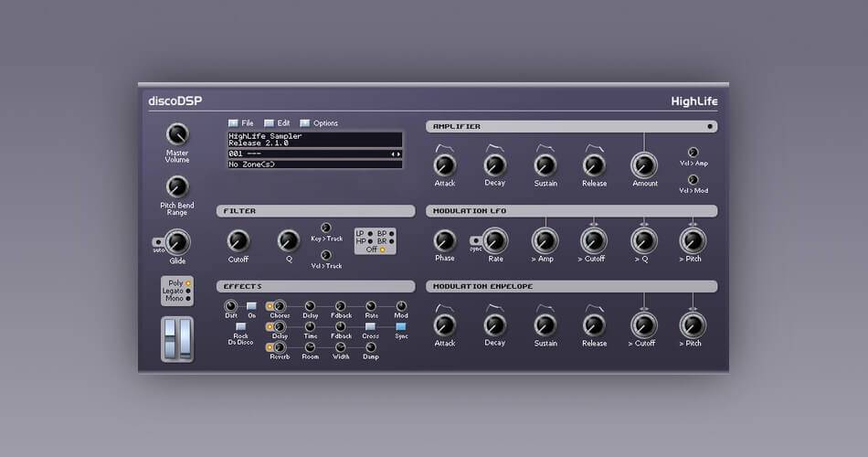Toggle the Chorus enable LED
Screen dimensions: 868x457
(x=270, y=306)
